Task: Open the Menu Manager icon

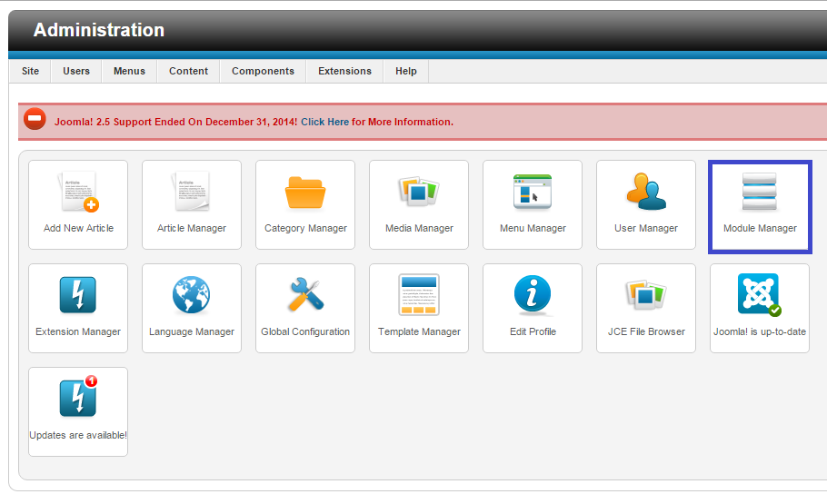Action: pyautogui.click(x=533, y=192)
